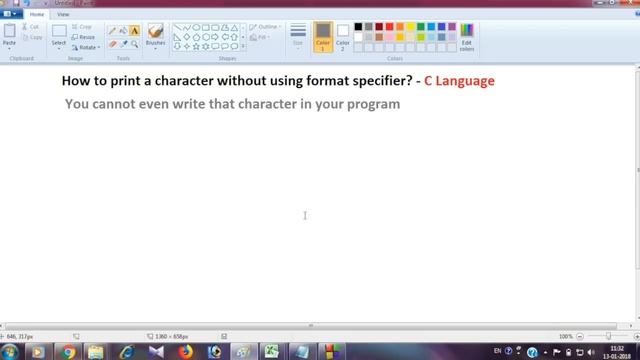640x360 pixels.
Task: Select the Text tool
Action: tap(134, 31)
